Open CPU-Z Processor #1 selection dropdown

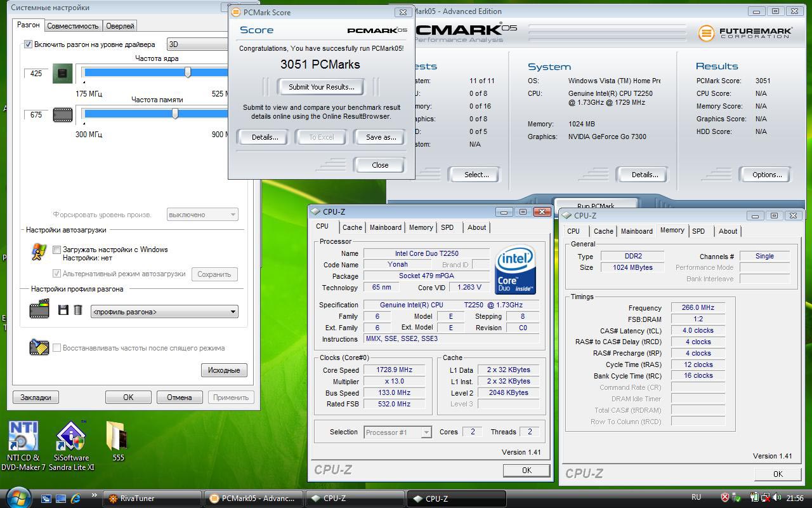[x=398, y=432]
